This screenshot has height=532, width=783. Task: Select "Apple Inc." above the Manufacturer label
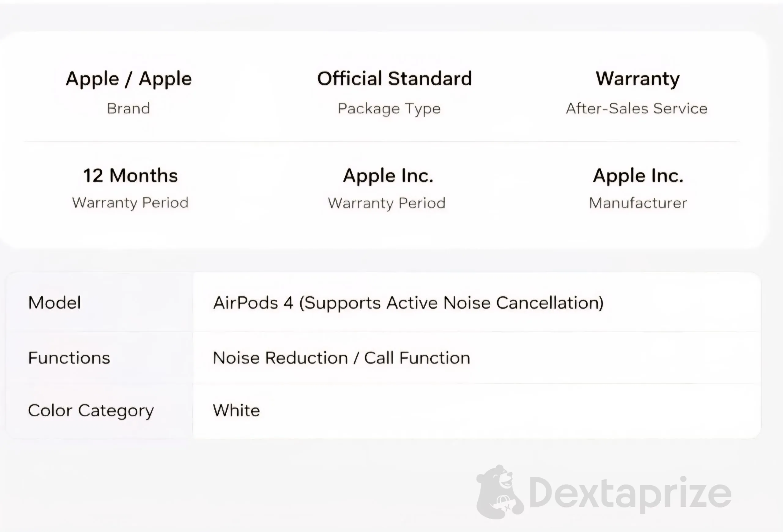click(638, 176)
